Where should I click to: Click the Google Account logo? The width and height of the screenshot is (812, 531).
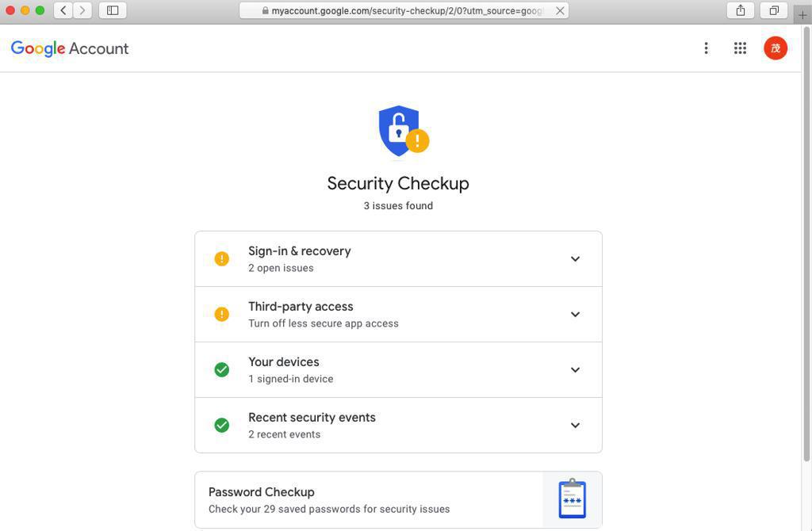[70, 48]
